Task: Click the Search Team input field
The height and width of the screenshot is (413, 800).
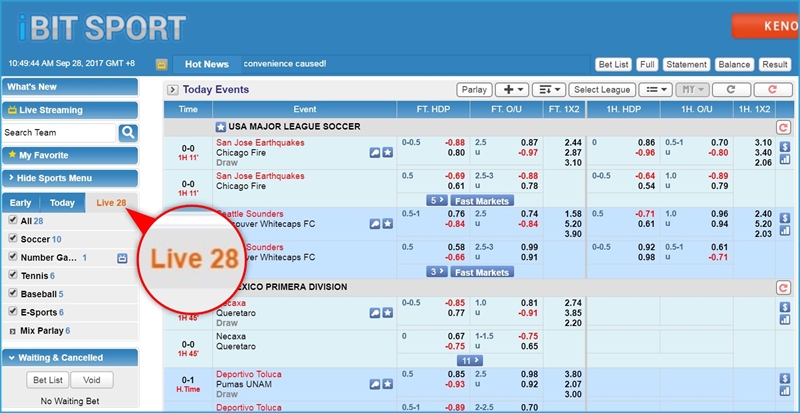Action: pos(60,132)
